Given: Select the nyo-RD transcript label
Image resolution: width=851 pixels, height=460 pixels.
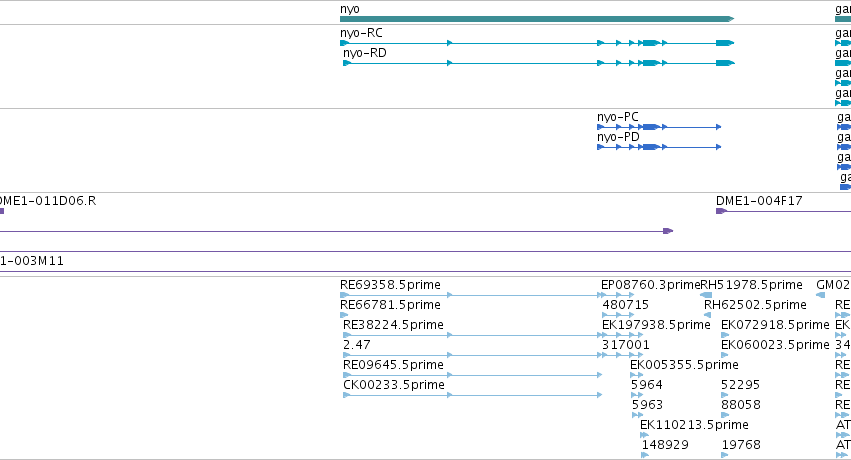Looking at the screenshot, I should [365, 53].
